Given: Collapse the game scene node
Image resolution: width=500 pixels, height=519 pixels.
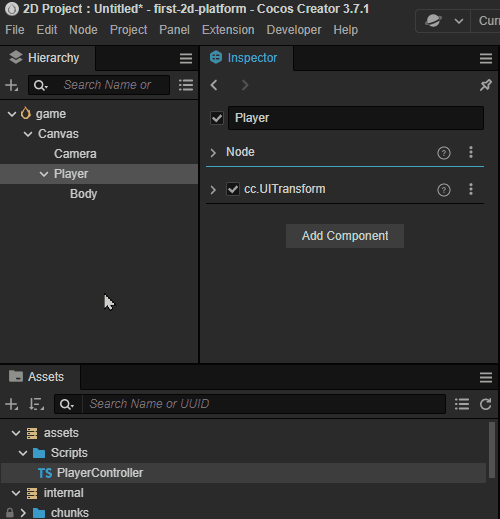Looking at the screenshot, I should (x=12, y=114).
